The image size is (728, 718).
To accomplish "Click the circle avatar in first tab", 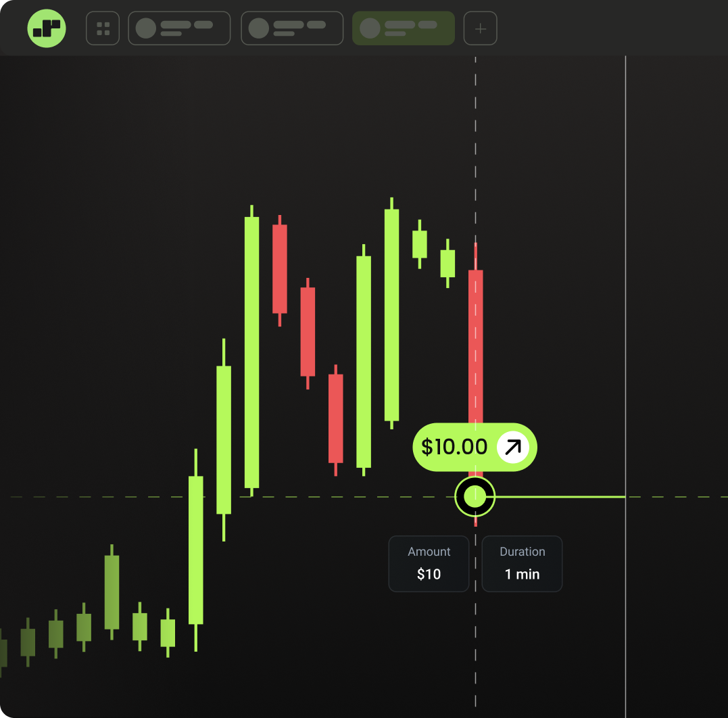I will 146,28.
